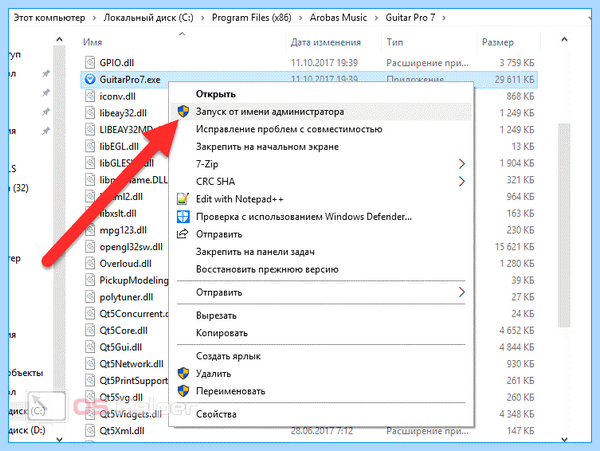Screen dimensions: 600x451
Task: Choose Открыть in the context menu
Action: pyautogui.click(x=216, y=94)
